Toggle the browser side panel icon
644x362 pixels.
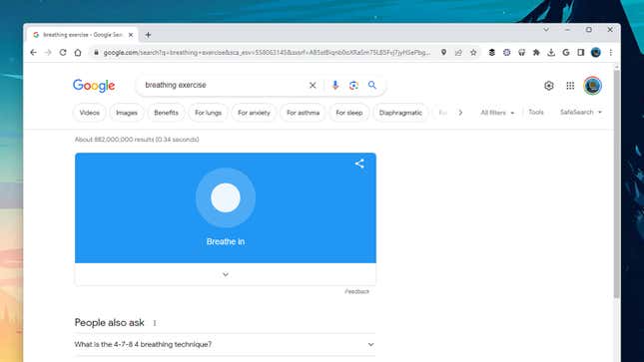[x=581, y=53]
